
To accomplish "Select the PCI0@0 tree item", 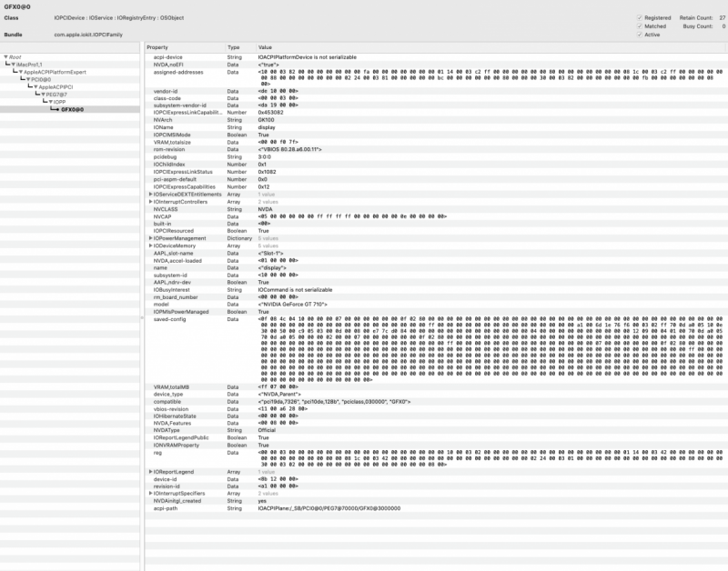I will (x=42, y=79).
